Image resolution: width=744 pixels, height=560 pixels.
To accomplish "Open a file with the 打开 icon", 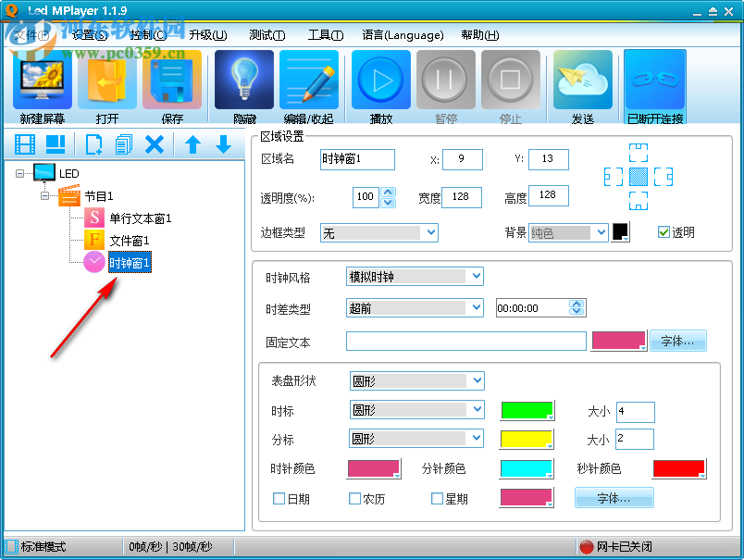I will coord(106,79).
